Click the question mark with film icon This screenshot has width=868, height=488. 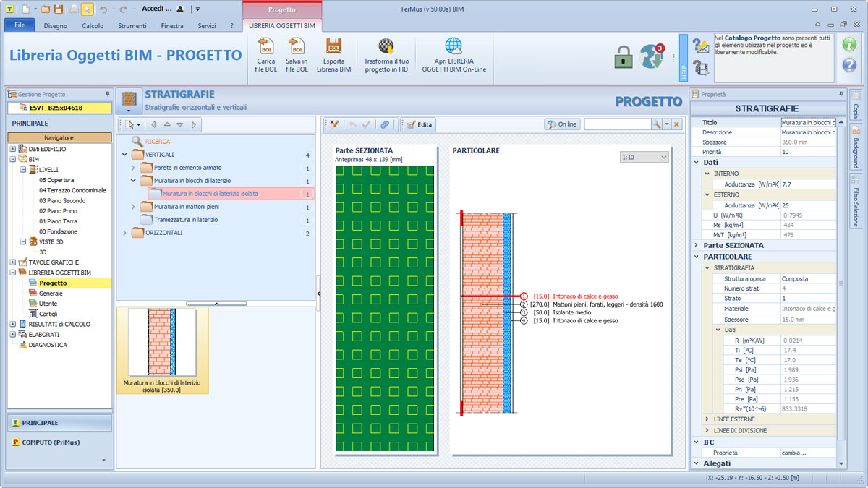[x=700, y=68]
